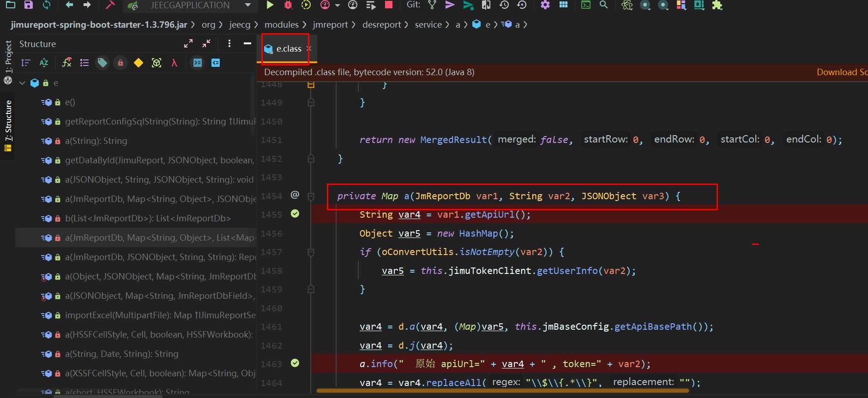Screen dimensions: 868x398
Task: Hide the Structure panel with minimize dash
Action: coord(247,43)
